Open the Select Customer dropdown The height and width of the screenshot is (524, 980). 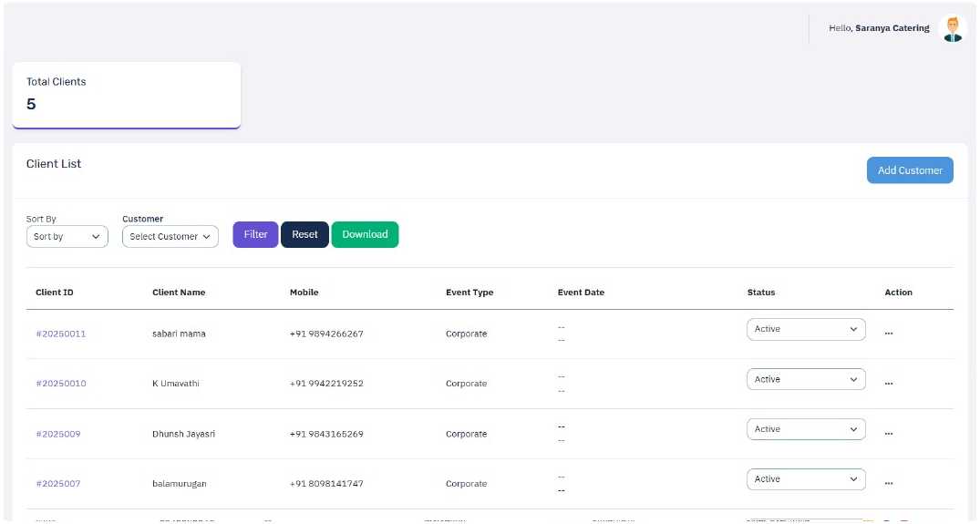tap(170, 237)
